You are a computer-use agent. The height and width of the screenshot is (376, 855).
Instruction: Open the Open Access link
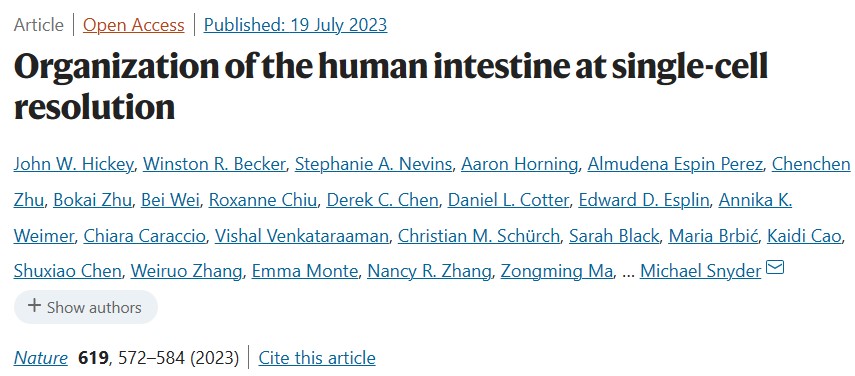click(x=134, y=25)
